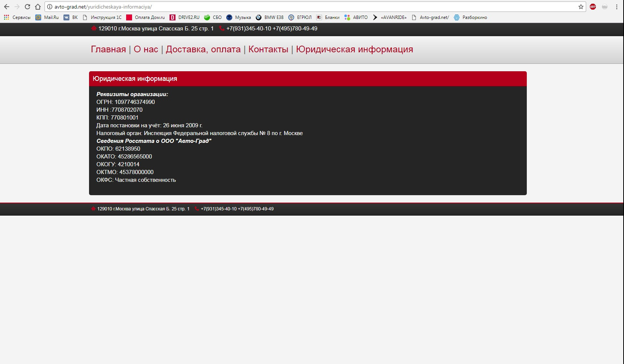Open the Avto-grad.net/ bookmark
The image size is (624, 364).
(x=430, y=17)
